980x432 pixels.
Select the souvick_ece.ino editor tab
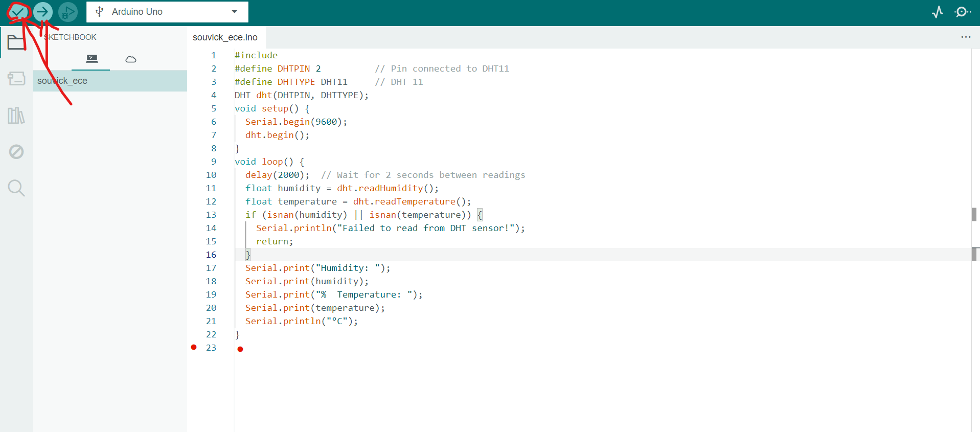pyautogui.click(x=225, y=37)
